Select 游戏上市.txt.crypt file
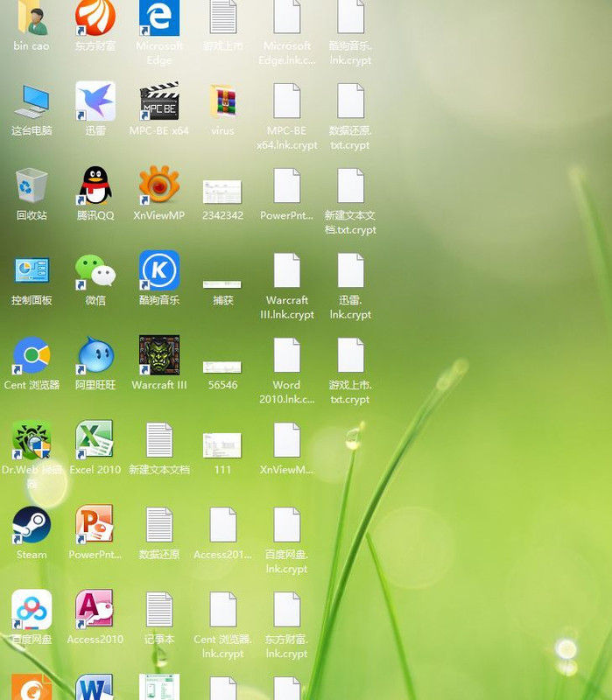The image size is (612, 700). click(351, 355)
